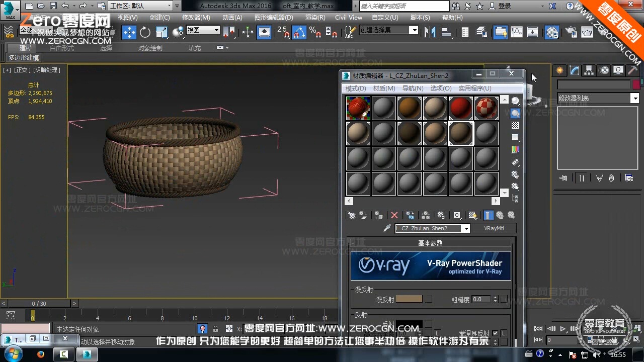Collapse the 基本参数 rollout
Viewport: 644px width, 362px height.
[x=430, y=243]
